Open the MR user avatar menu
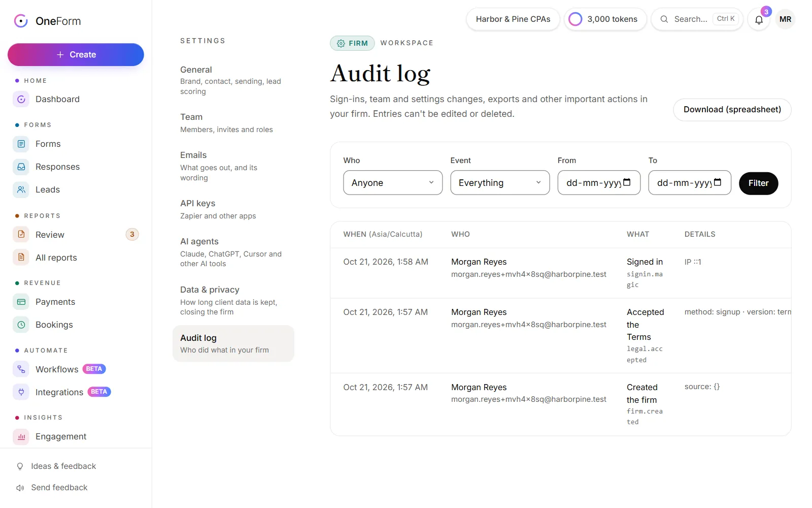Screen dimensions: 812x508 pos(785,19)
